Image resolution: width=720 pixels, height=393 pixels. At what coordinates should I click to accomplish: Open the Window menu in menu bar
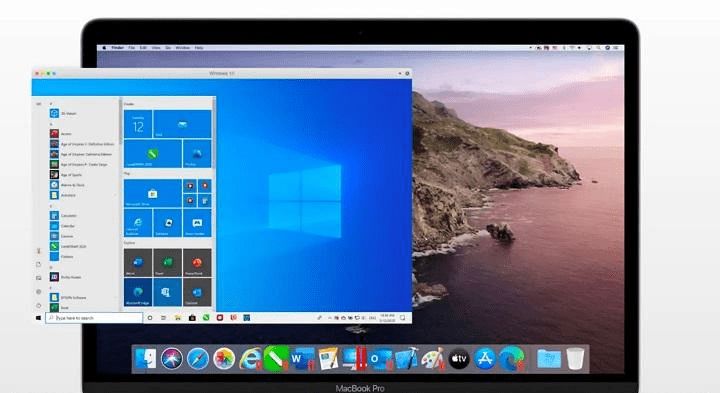(x=182, y=48)
